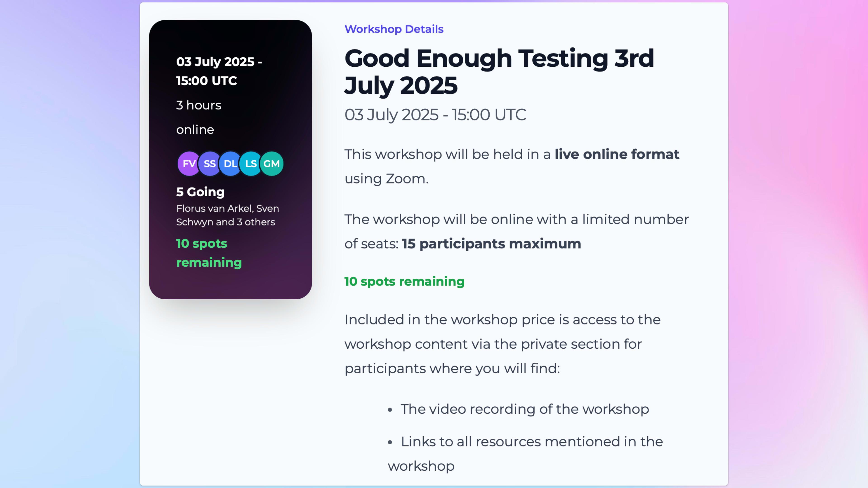Click the date subtitle under the heading
Screen dimensions: 868x488
pyautogui.click(x=435, y=115)
